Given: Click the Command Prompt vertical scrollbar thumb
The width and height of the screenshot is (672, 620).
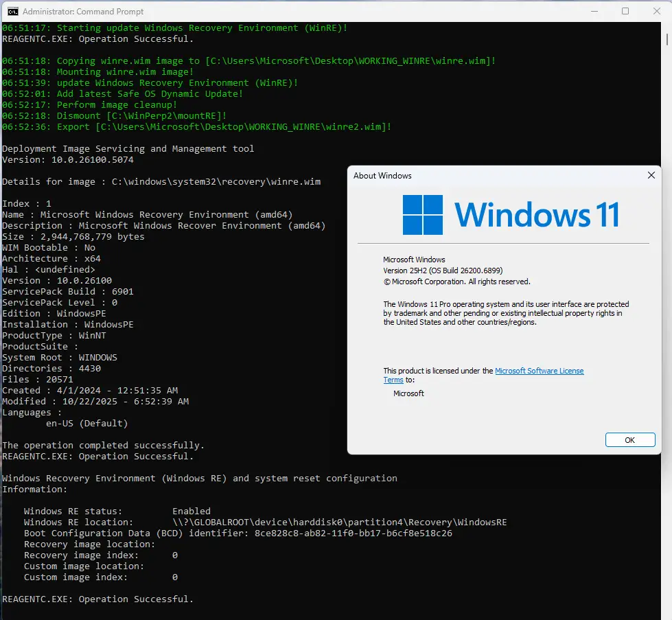Looking at the screenshot, I should 667,38.
